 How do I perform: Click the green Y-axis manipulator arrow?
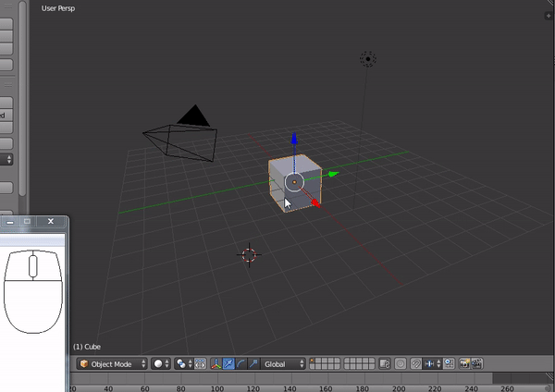point(333,173)
